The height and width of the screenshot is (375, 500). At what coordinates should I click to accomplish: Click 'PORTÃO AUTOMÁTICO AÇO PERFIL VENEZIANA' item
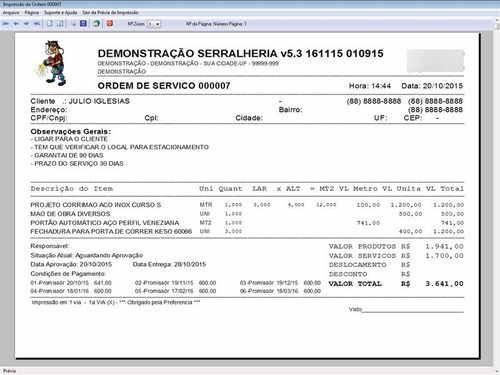(105, 223)
